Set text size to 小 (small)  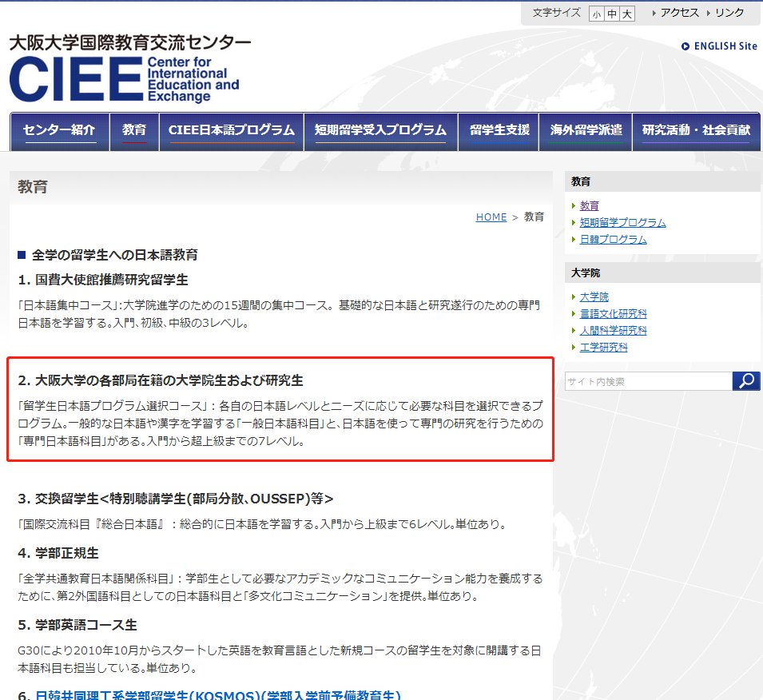coord(597,14)
